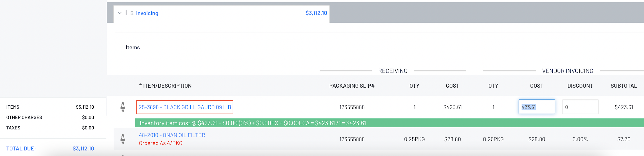
Task: Focus the vendor cost field showing 423.61
Action: coord(537,107)
